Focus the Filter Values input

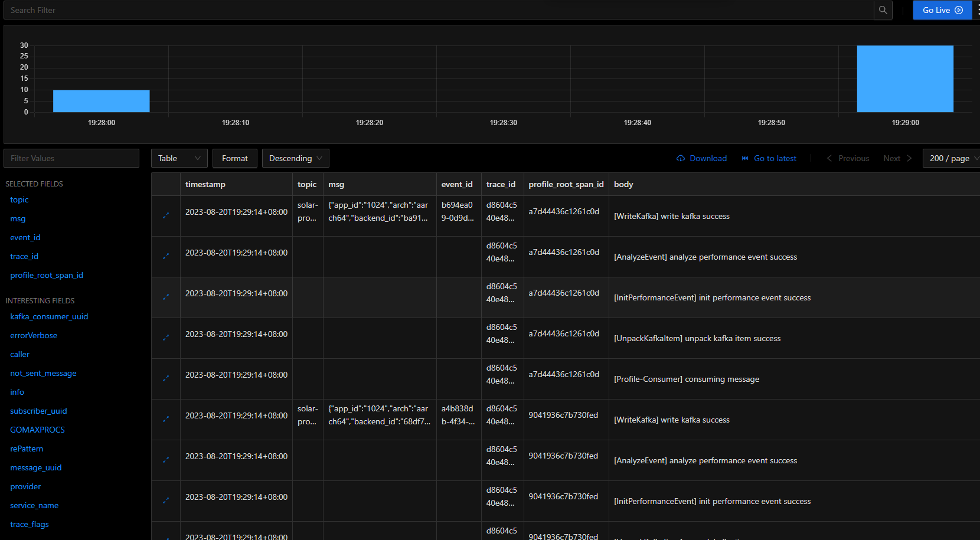71,158
